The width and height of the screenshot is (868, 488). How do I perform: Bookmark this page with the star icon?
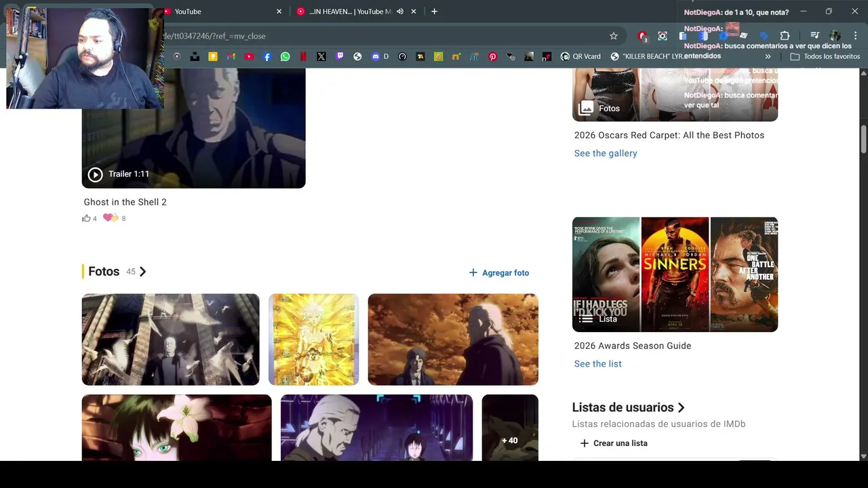click(614, 36)
